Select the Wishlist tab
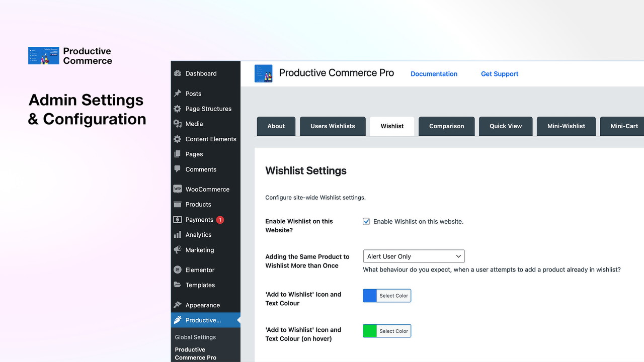This screenshot has width=644, height=362. point(392,126)
